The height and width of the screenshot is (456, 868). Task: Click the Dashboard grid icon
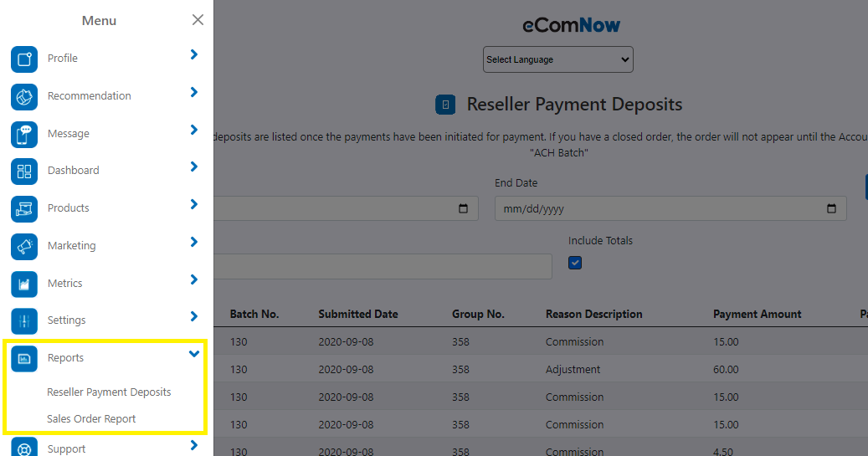pyautogui.click(x=24, y=171)
